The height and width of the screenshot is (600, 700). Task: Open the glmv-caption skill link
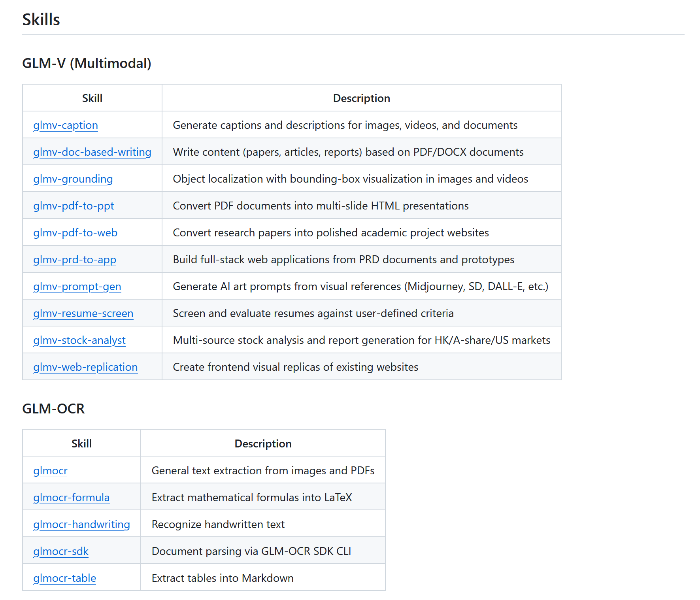(x=65, y=125)
